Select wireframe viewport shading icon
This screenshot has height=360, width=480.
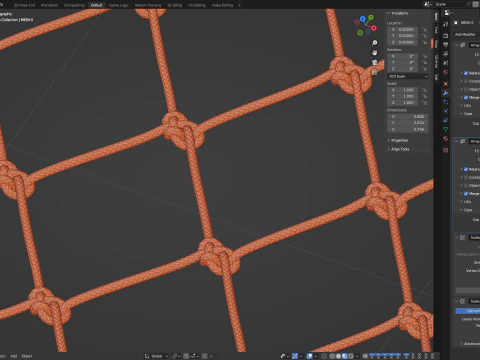click(332, 356)
